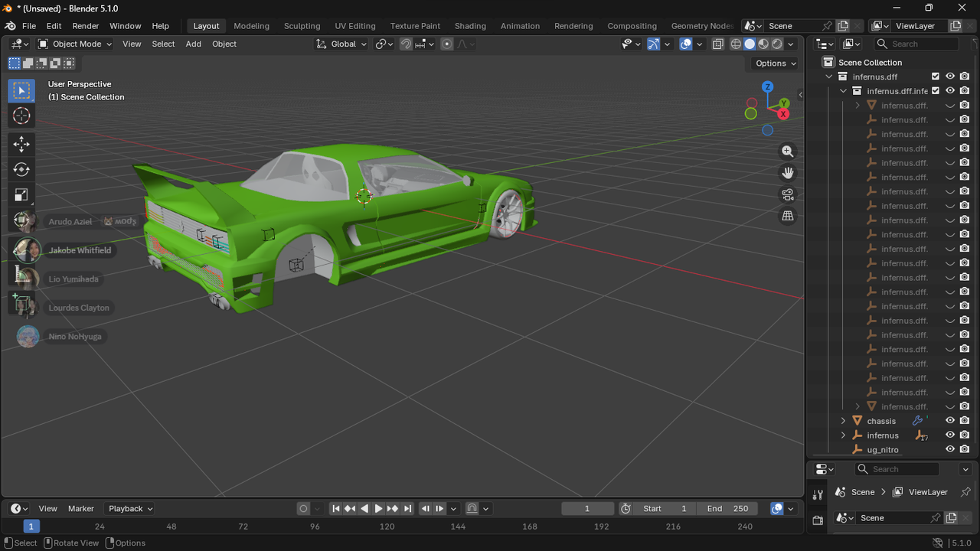Toggle viewport gizmos display
This screenshot has width=980, height=551.
pos(653,44)
